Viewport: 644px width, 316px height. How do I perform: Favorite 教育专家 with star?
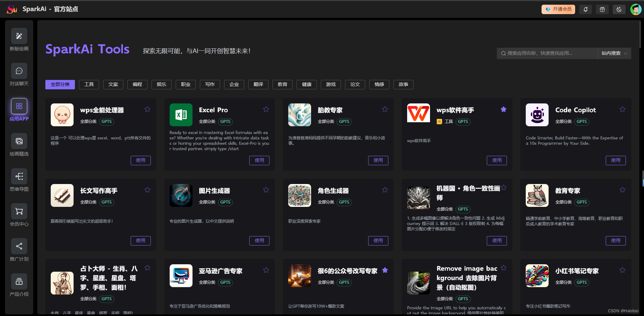(x=622, y=190)
